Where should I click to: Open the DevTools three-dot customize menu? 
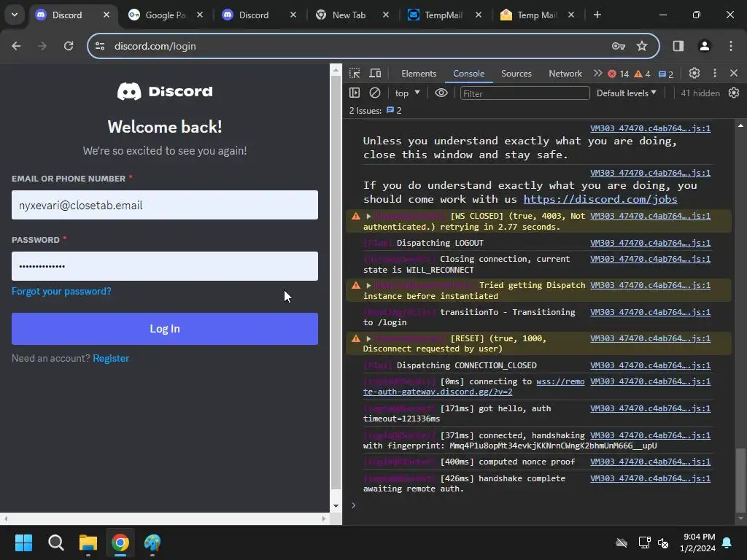[x=715, y=73]
